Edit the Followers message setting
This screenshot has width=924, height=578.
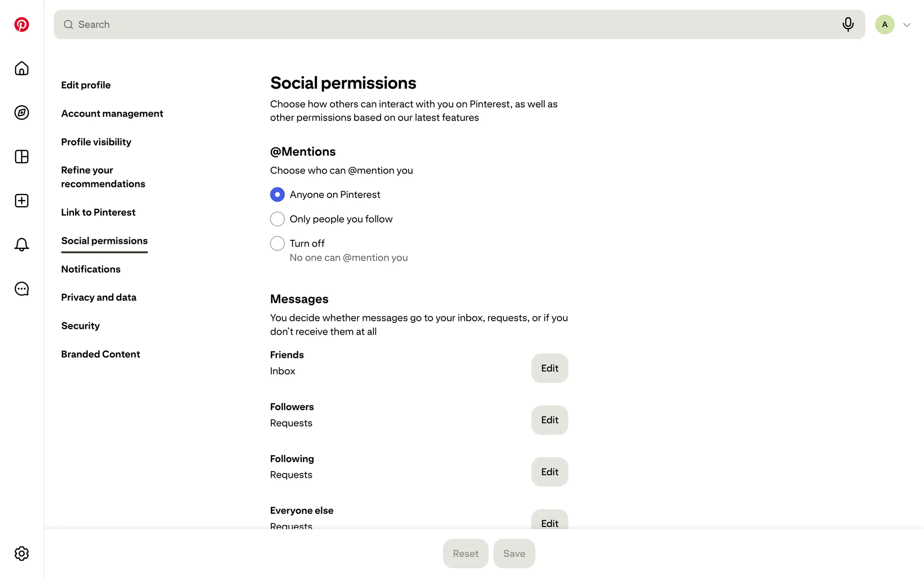click(549, 420)
